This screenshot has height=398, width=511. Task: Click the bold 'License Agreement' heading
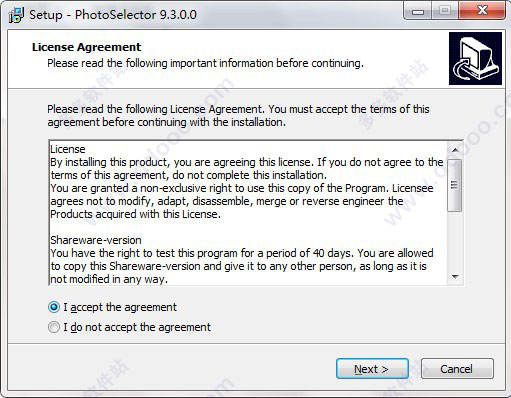click(x=87, y=47)
